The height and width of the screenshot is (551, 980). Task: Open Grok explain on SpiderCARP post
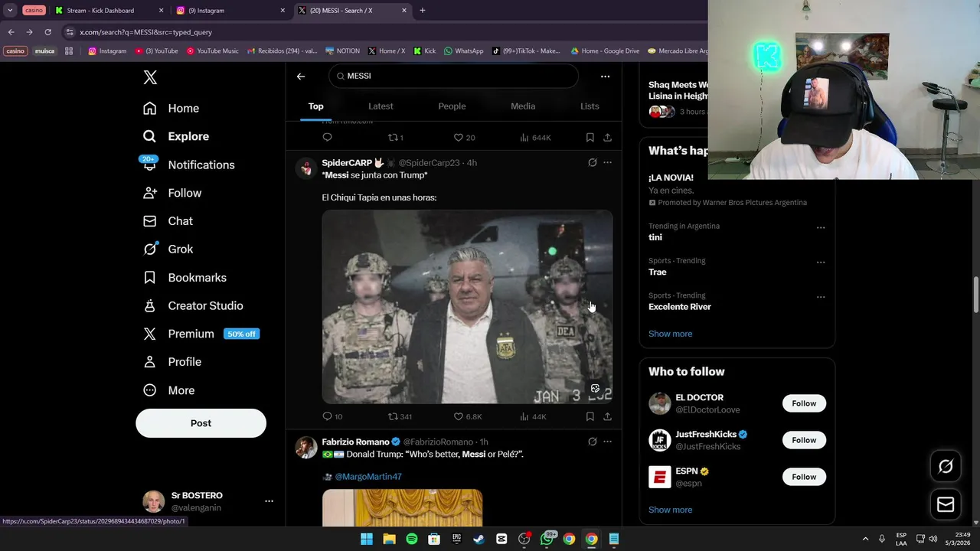coord(592,162)
